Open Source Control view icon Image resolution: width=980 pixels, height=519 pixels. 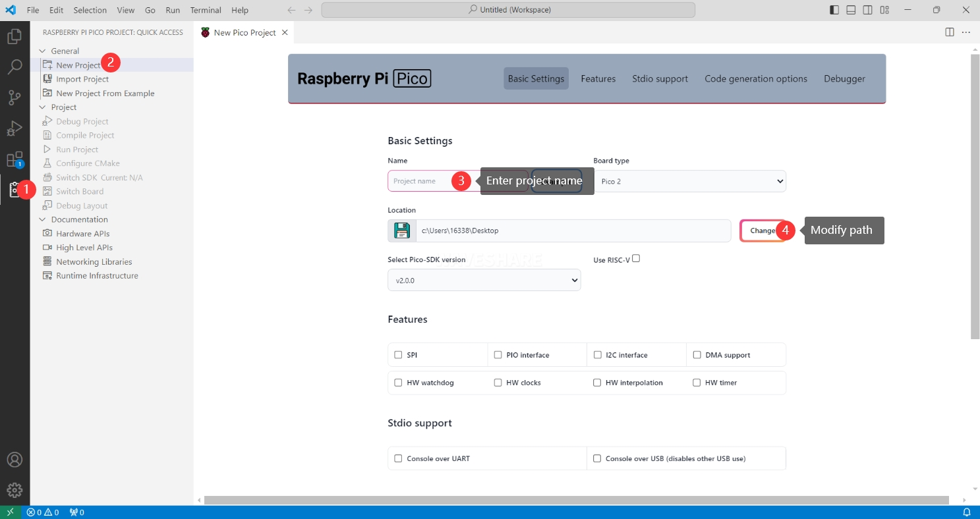coord(14,98)
